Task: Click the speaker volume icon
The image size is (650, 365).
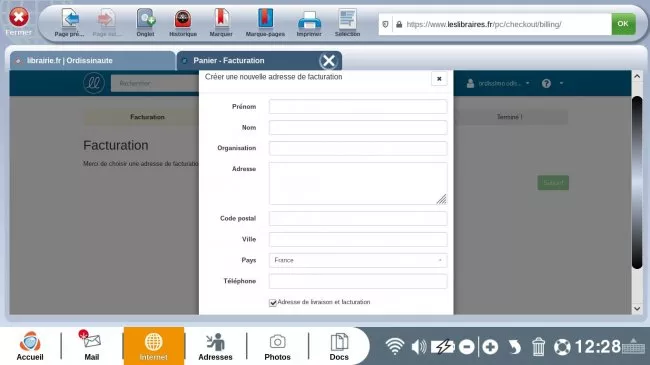Action: click(x=419, y=347)
